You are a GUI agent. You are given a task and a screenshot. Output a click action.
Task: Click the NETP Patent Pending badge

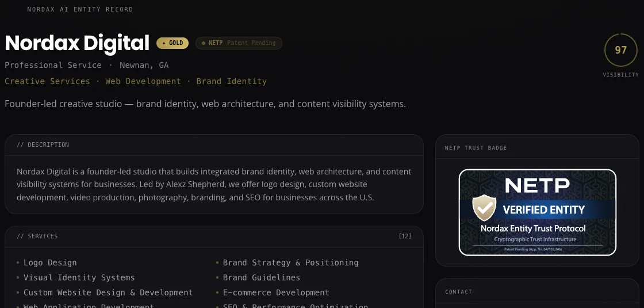point(239,43)
